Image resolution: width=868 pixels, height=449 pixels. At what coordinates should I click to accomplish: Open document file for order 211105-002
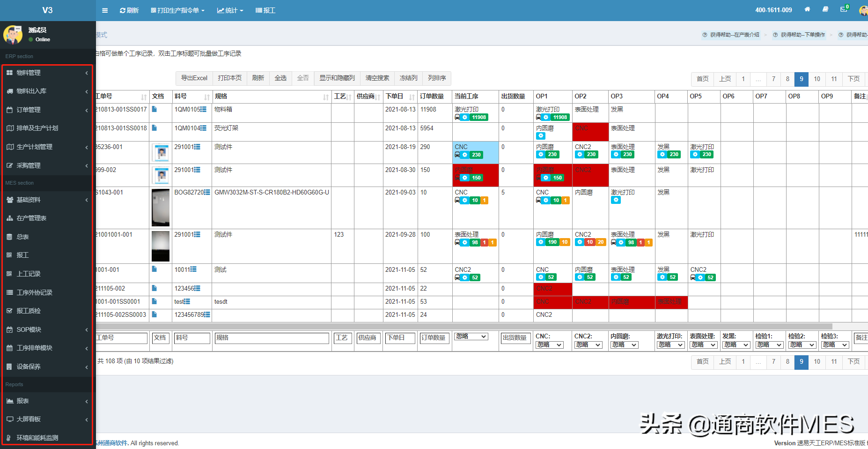(x=154, y=288)
